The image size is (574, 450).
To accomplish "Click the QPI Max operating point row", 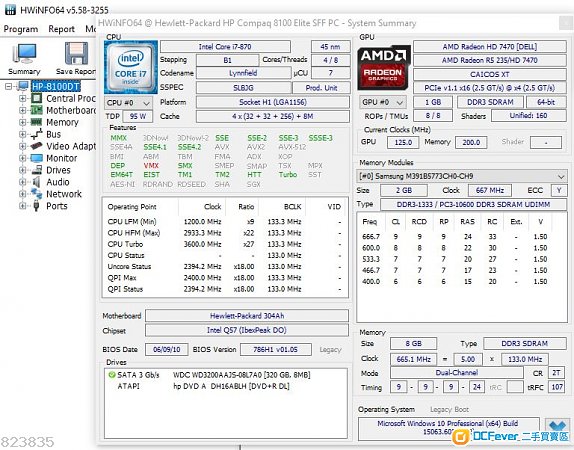I will pyautogui.click(x=224, y=278).
